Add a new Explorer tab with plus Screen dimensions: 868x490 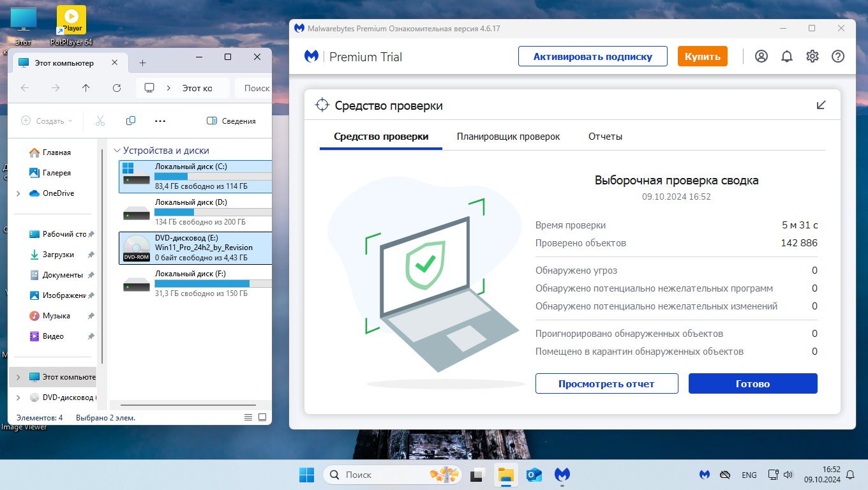(x=142, y=63)
